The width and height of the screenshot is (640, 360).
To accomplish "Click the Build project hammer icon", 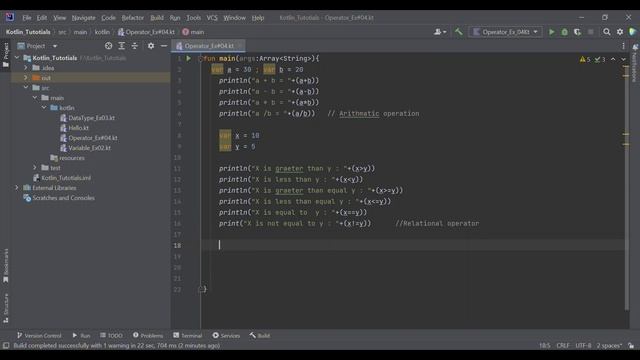I will pos(458,32).
